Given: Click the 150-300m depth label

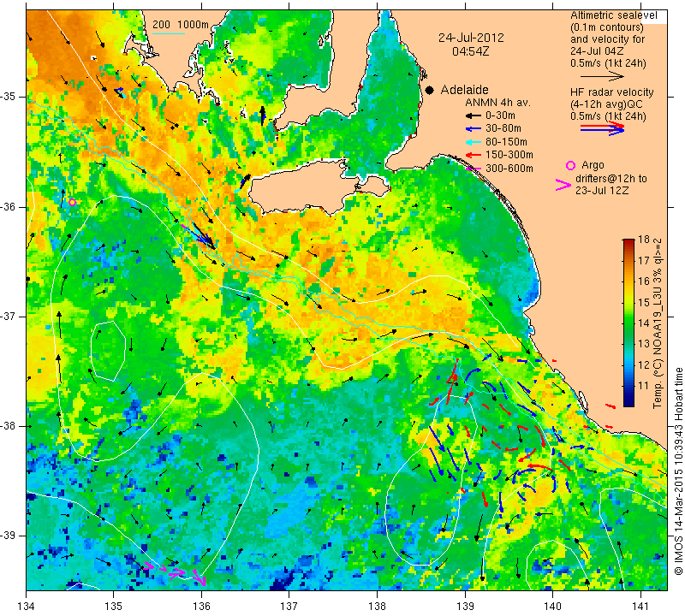Looking at the screenshot, I should pos(509,155).
